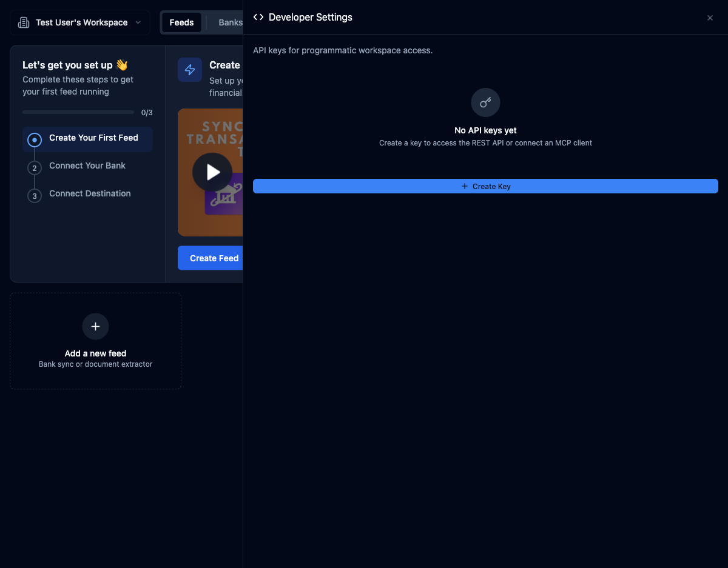Play the Sync Transactions tutorial video
Viewport: 728px width, 568px height.
(x=211, y=172)
